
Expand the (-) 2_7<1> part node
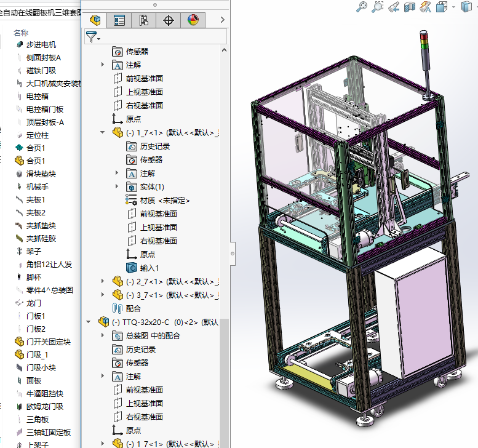click(103, 281)
